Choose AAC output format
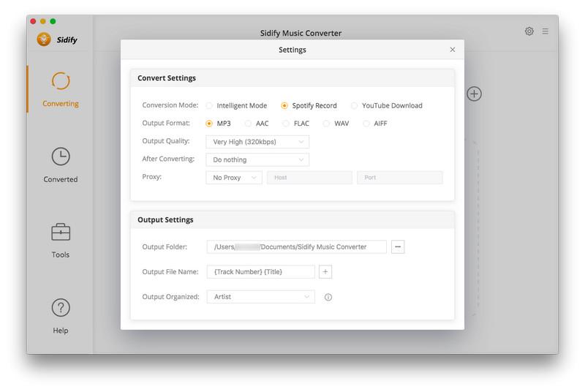585x392 pixels. [x=257, y=124]
